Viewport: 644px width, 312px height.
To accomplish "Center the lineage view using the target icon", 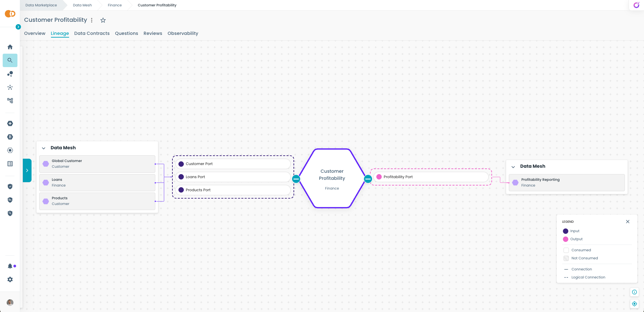I will click(x=634, y=304).
